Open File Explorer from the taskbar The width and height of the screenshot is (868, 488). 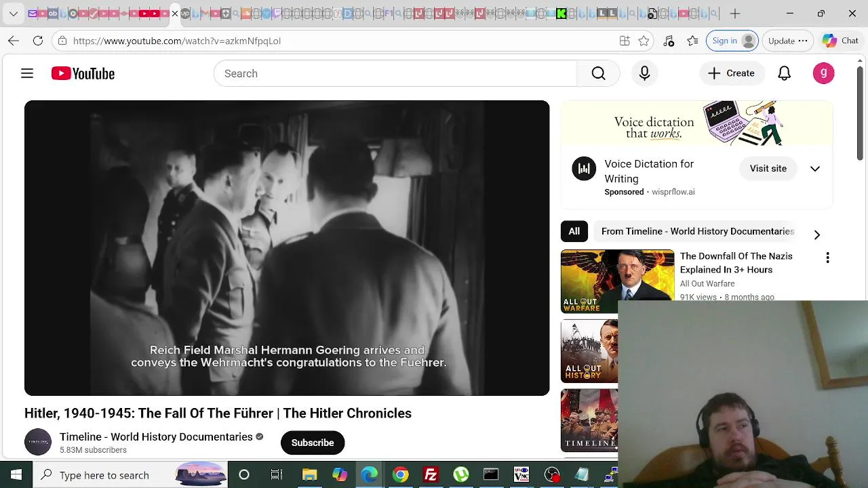pos(309,475)
